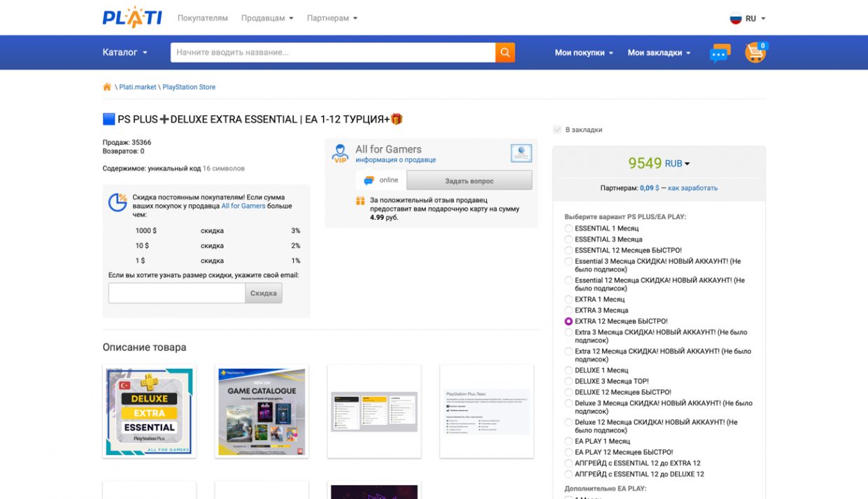Image resolution: width=868 pixels, height=499 pixels.
Task: Select DELUXE 1 Месяц option
Action: tap(569, 370)
